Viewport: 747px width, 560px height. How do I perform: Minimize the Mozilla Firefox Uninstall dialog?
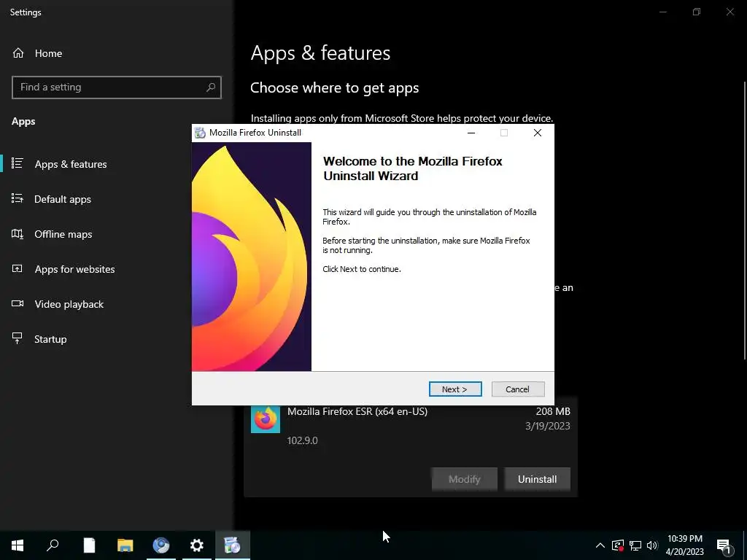[x=471, y=133]
